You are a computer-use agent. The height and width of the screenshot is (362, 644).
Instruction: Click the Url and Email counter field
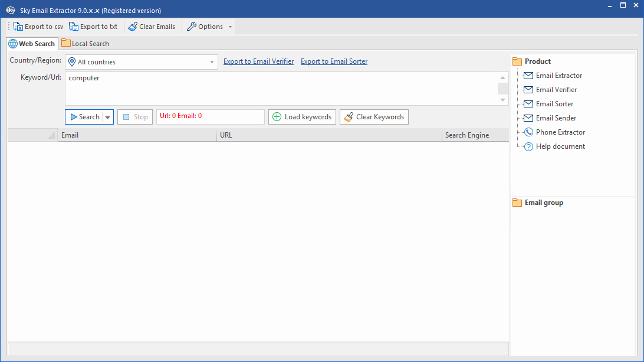tap(211, 117)
